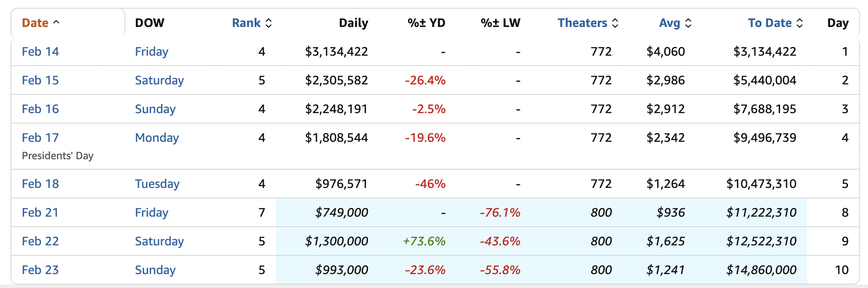Sort by To Date column header

[x=769, y=23]
